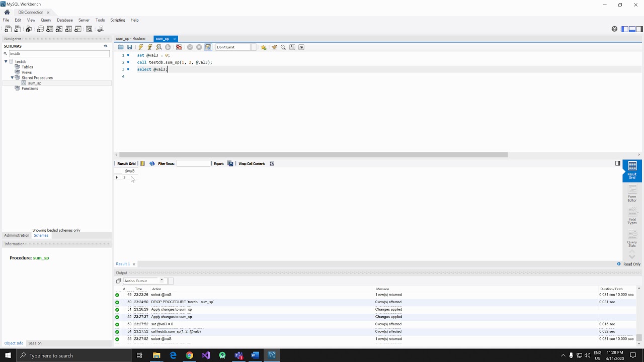Expand more result view options arrow

click(x=632, y=257)
